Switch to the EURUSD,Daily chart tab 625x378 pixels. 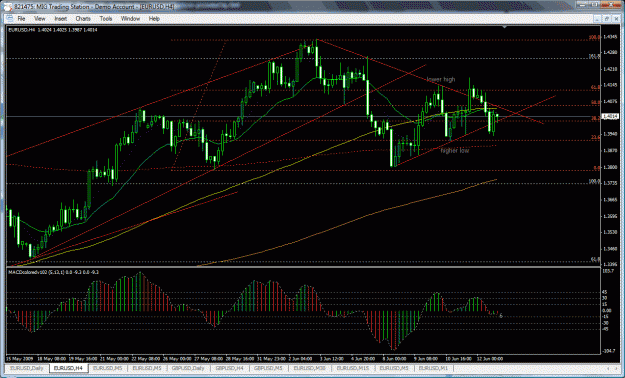tap(26, 368)
